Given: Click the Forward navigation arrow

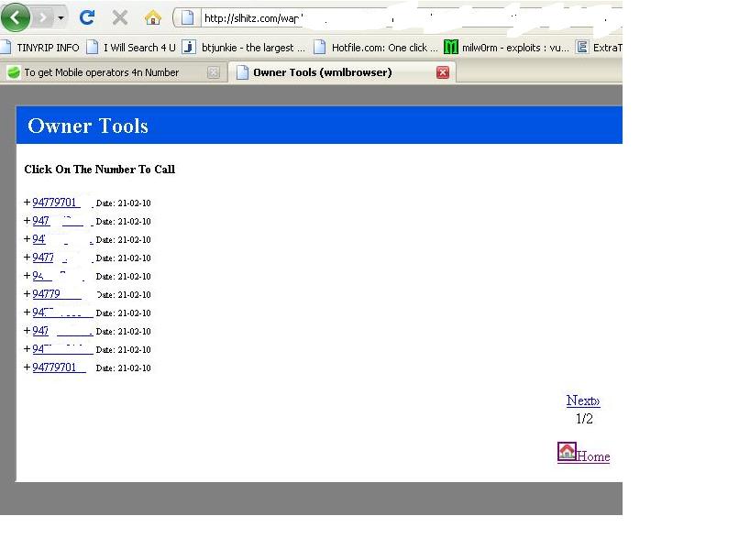Looking at the screenshot, I should (42, 17).
